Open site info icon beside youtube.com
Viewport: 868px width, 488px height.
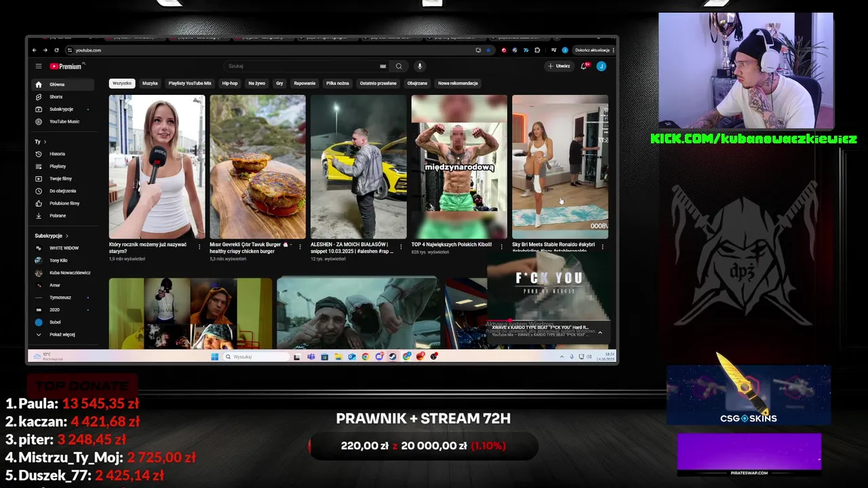(70, 50)
